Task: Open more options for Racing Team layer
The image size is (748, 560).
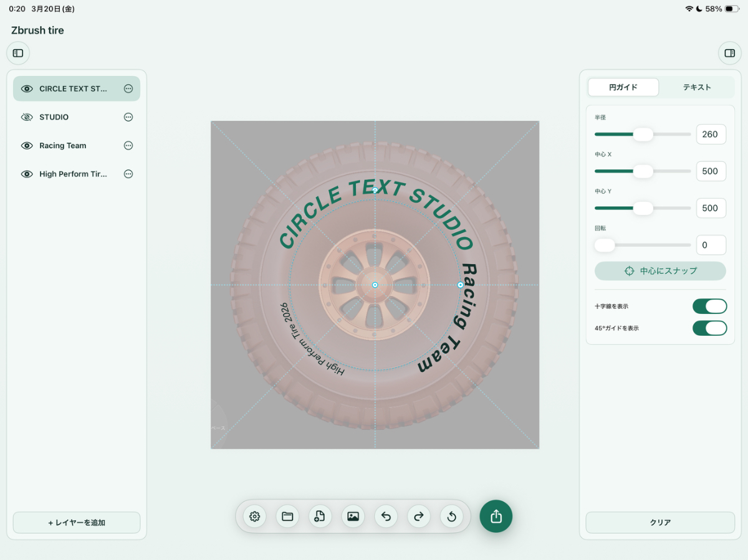Action: [128, 146]
